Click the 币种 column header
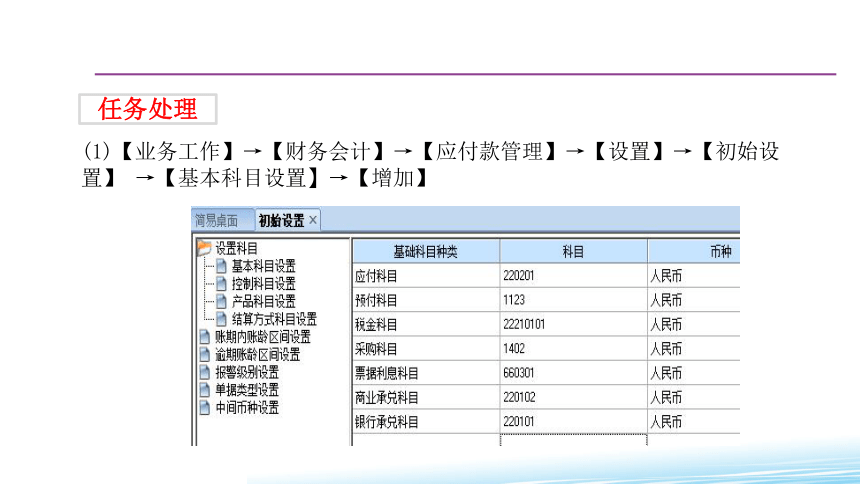Screen dimensions: 860x484 (x=694, y=251)
